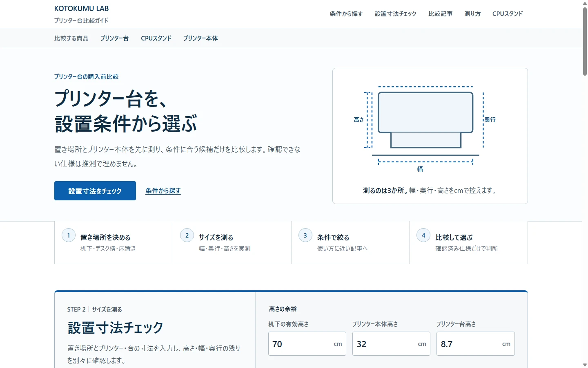Click the 設置寸法チェック section heading

[x=115, y=328]
